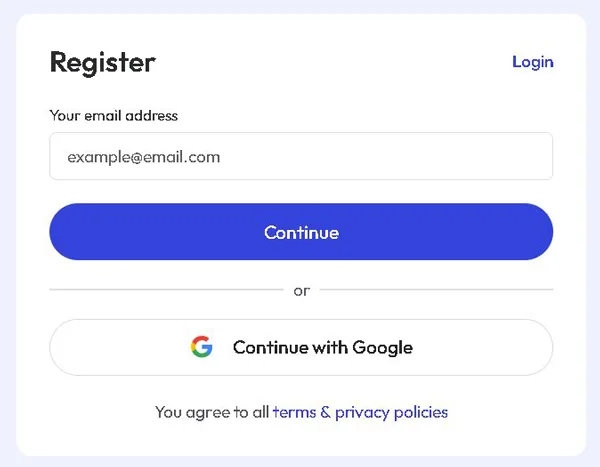Click the divider line left of "or"
Screen dimensions: 600x467
(166, 290)
